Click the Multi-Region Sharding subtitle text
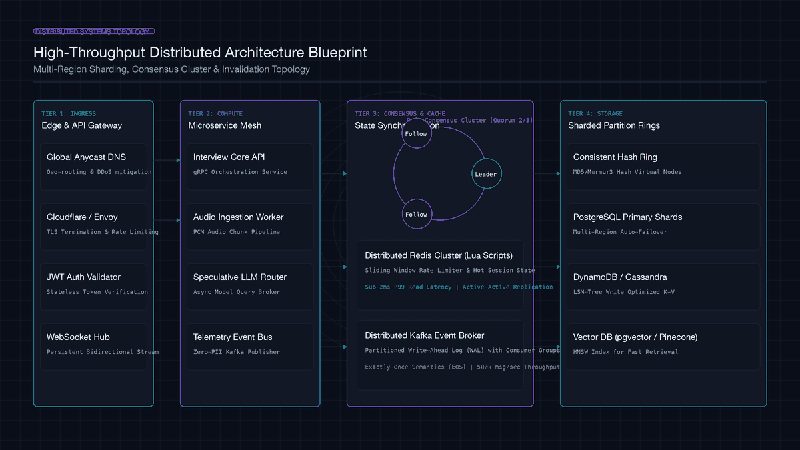 point(171,69)
